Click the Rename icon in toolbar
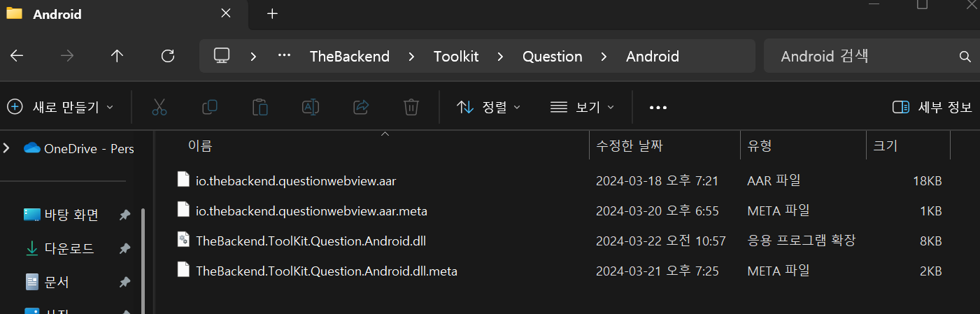 (311, 107)
